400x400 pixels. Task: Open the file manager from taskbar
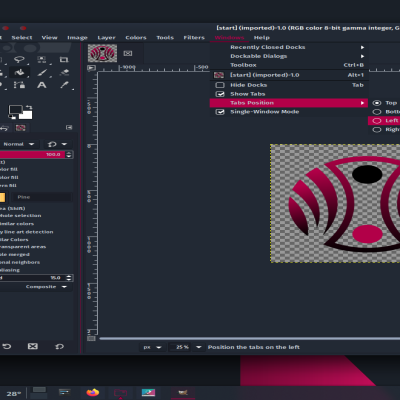coord(120,393)
